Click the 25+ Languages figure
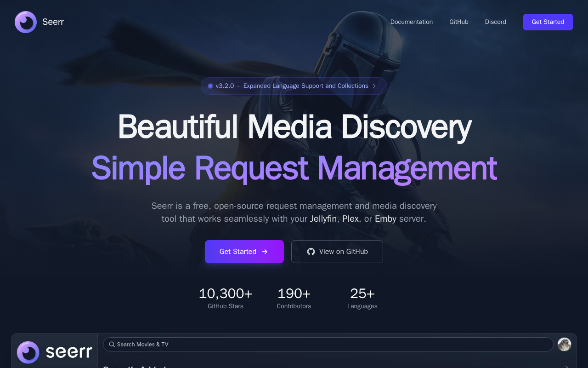Viewport: 588px width, 368px height. [362, 293]
